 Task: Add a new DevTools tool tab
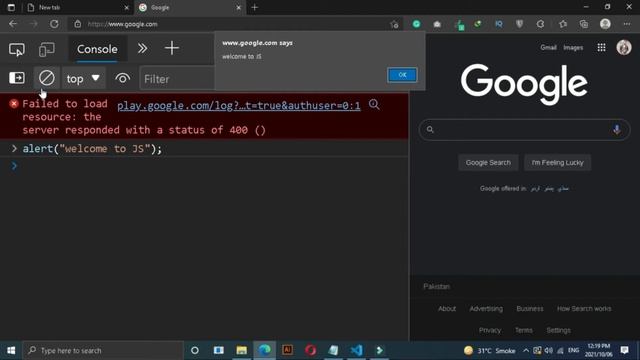172,48
